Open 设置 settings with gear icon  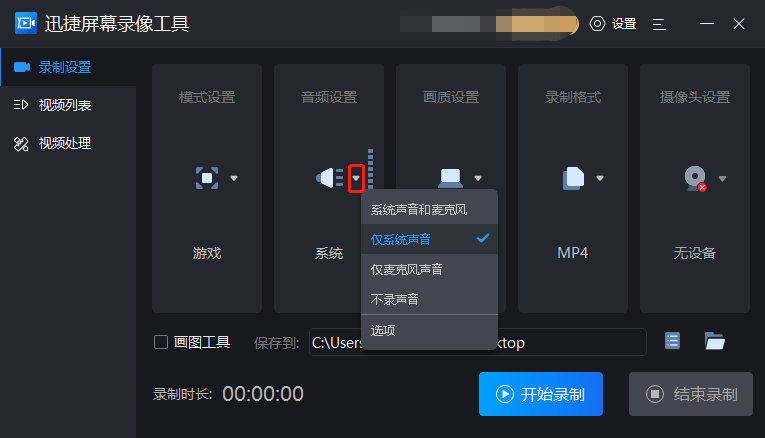(613, 24)
